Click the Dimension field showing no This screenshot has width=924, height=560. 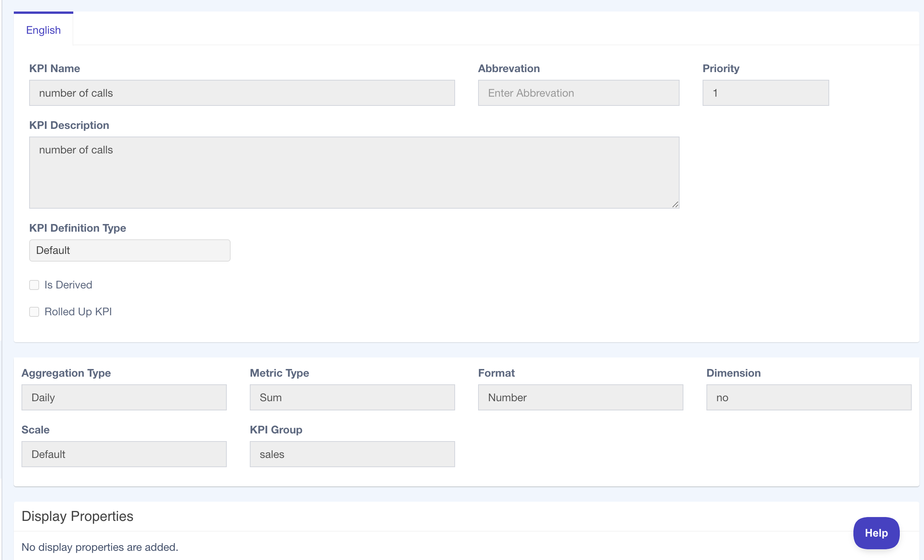[809, 397]
